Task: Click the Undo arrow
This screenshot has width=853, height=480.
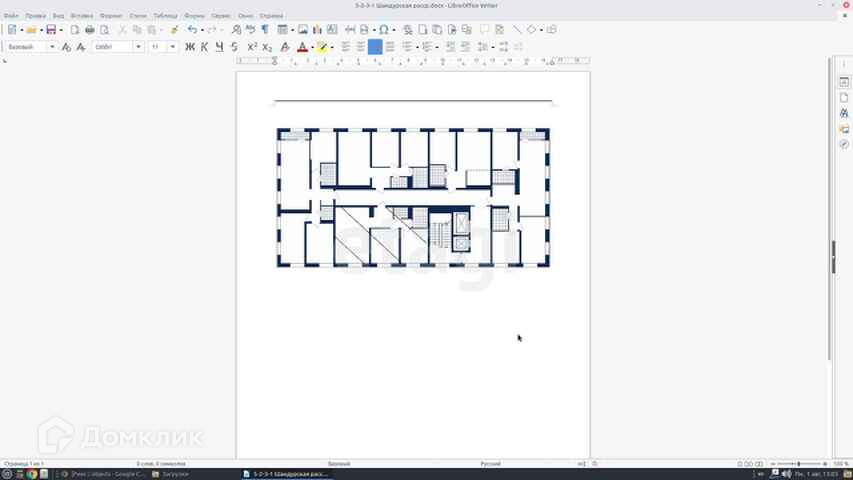Action: (x=192, y=30)
